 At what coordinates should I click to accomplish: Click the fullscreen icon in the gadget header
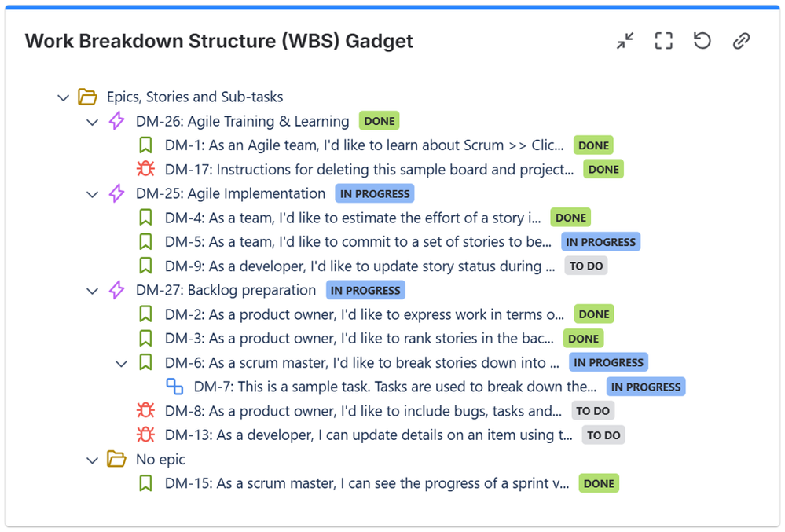[663, 40]
